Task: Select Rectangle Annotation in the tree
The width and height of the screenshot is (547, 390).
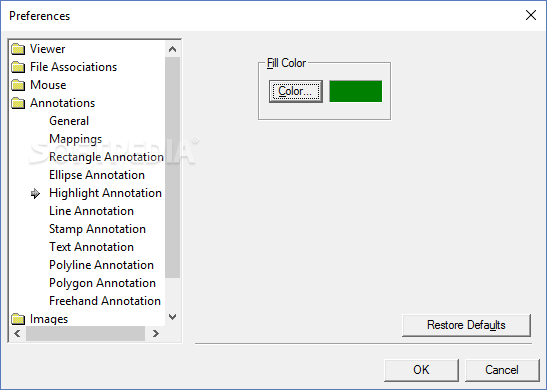Action: 106,157
